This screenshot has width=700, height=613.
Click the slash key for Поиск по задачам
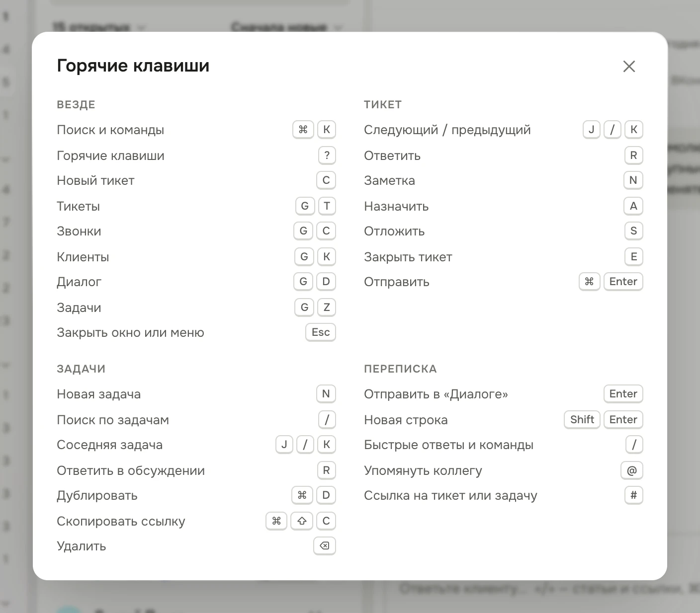tap(327, 420)
